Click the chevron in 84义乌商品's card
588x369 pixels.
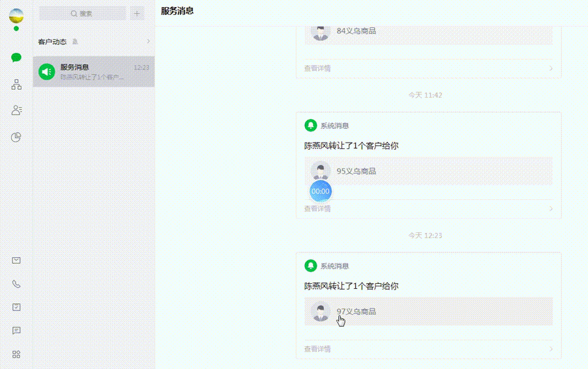(x=551, y=68)
